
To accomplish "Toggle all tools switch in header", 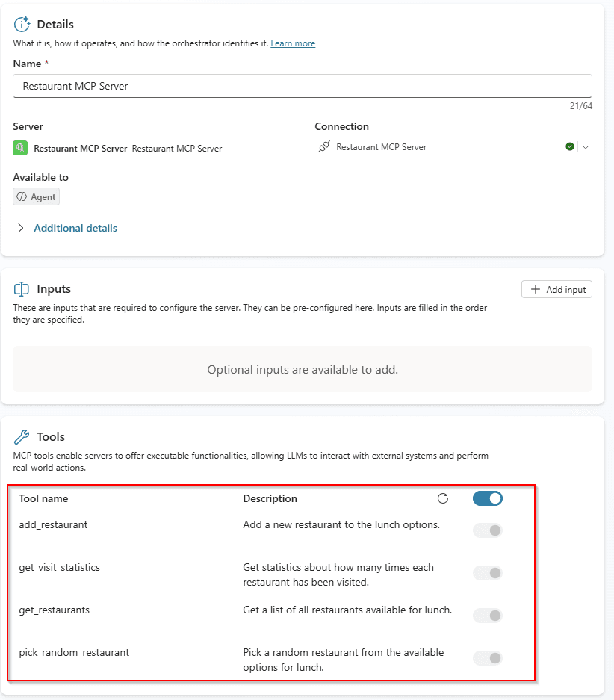I will (488, 498).
